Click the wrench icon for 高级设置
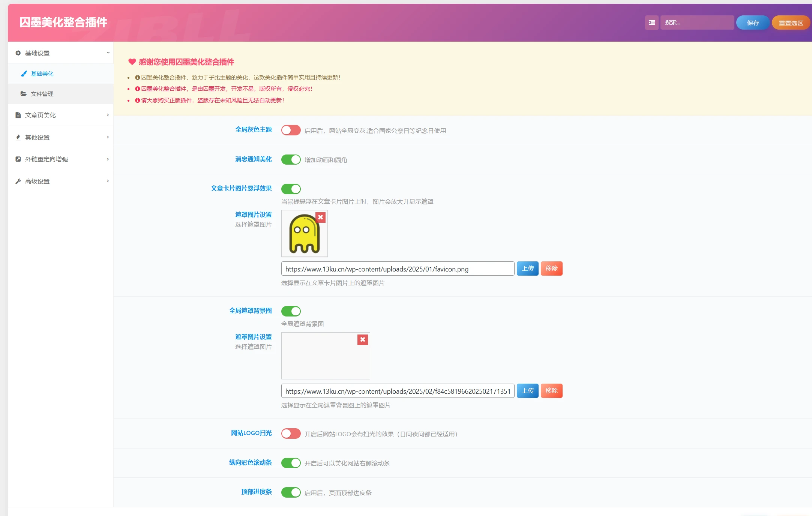 [18, 181]
